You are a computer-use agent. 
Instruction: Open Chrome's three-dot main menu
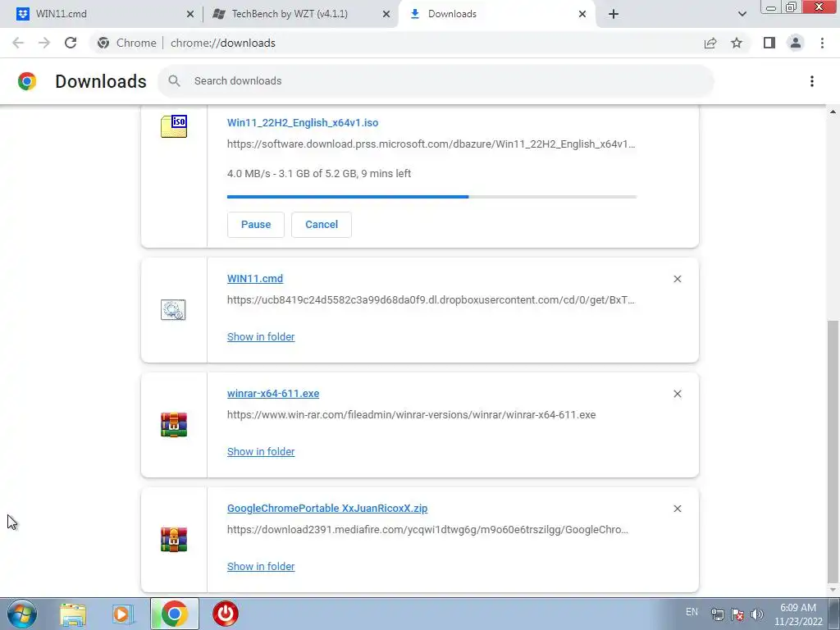coord(822,43)
